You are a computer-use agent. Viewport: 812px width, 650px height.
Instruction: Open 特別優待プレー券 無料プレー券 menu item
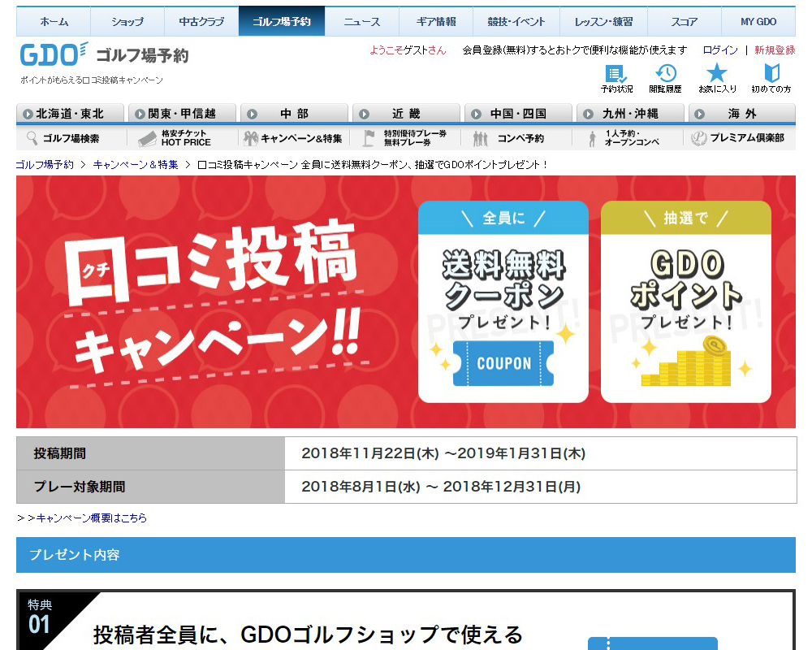406,138
